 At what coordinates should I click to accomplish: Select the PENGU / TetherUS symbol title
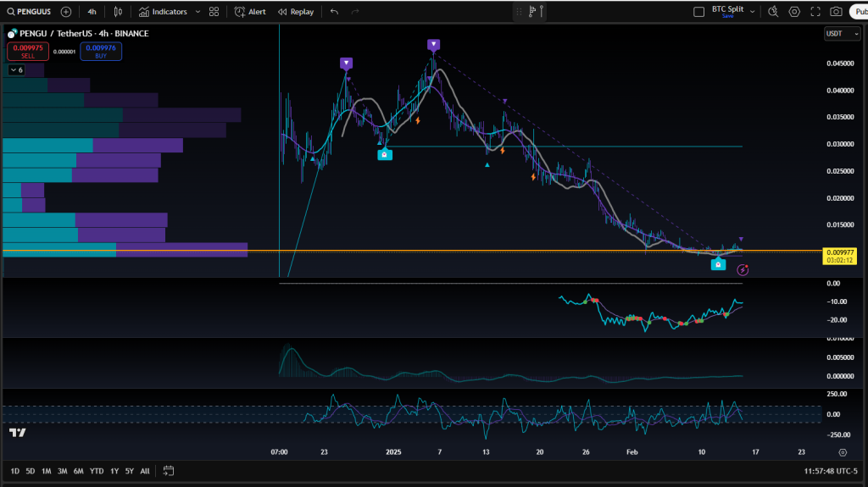point(84,34)
